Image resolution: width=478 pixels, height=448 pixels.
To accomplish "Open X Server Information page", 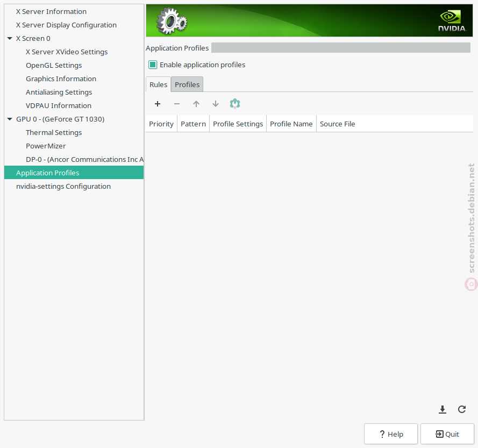I will point(51,12).
